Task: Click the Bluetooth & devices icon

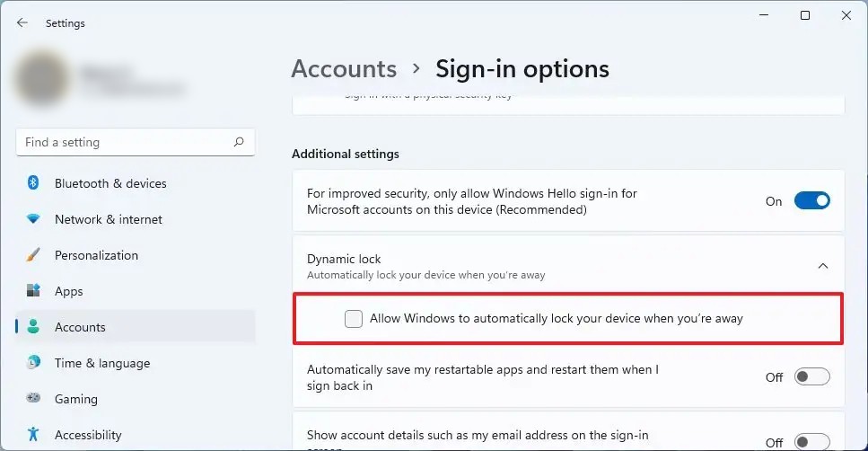Action: coord(33,183)
